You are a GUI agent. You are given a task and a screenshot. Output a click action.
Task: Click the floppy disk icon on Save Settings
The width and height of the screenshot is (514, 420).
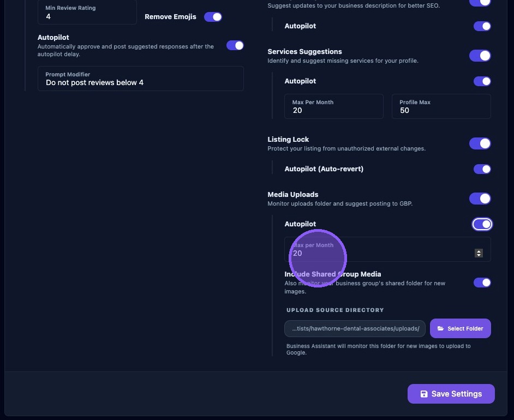click(x=424, y=394)
